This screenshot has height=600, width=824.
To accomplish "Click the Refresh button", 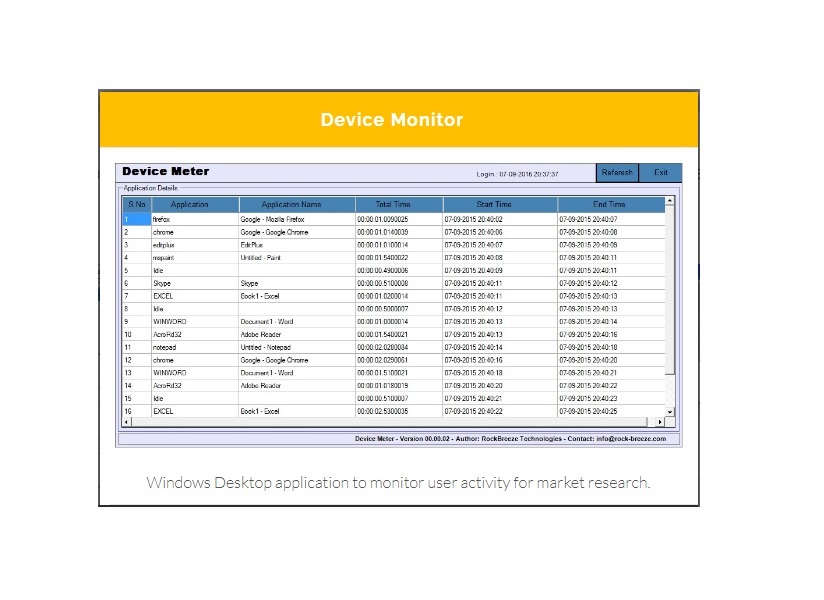I will (x=617, y=173).
